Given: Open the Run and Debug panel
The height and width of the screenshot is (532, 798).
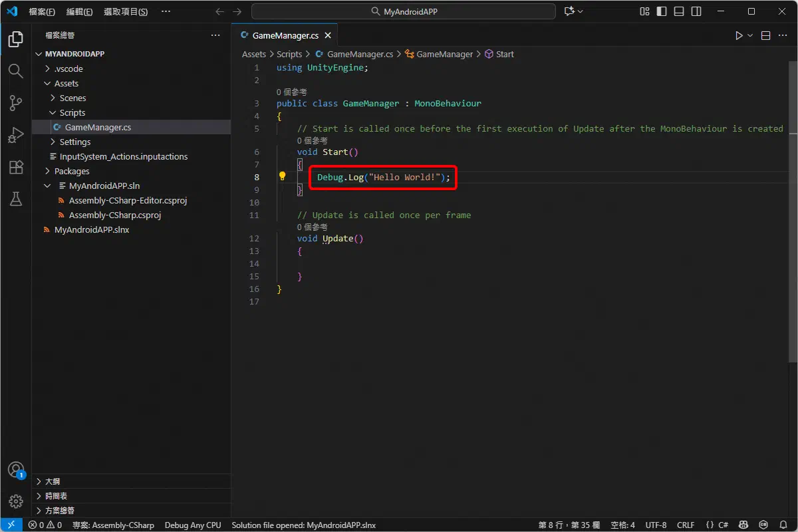Looking at the screenshot, I should pyautogui.click(x=16, y=134).
